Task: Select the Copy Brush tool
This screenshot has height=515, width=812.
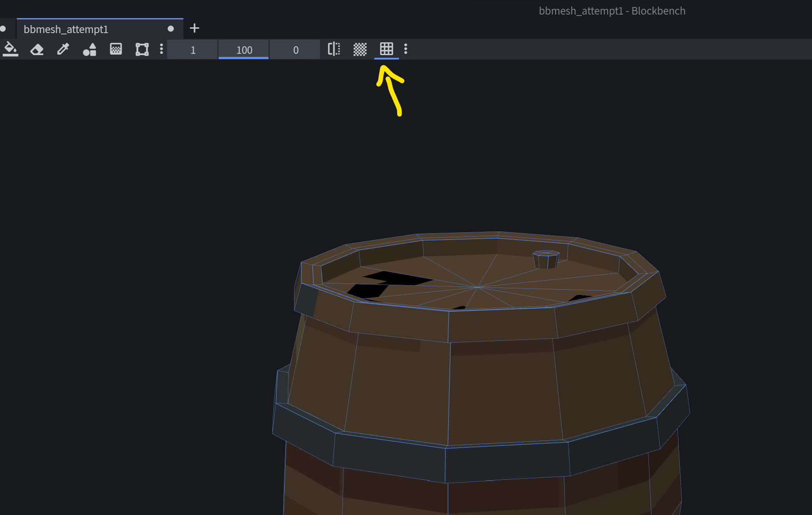Action: coord(115,49)
